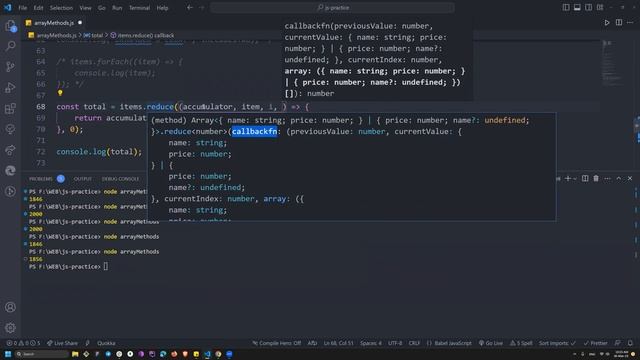Kill terminal with trash icon
This screenshot has height=360, width=640.
tap(596, 178)
